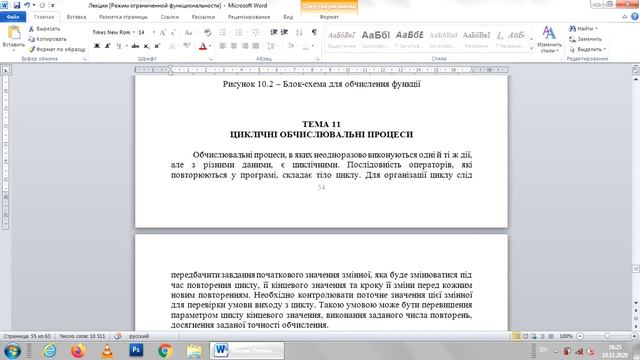Viewport: 640px width, 360px height.
Task: Click the Grow Font icon
Action: click(162, 32)
